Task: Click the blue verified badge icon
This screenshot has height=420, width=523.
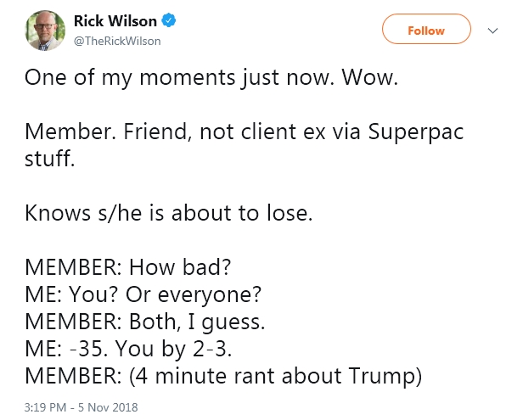Action: click(x=169, y=20)
